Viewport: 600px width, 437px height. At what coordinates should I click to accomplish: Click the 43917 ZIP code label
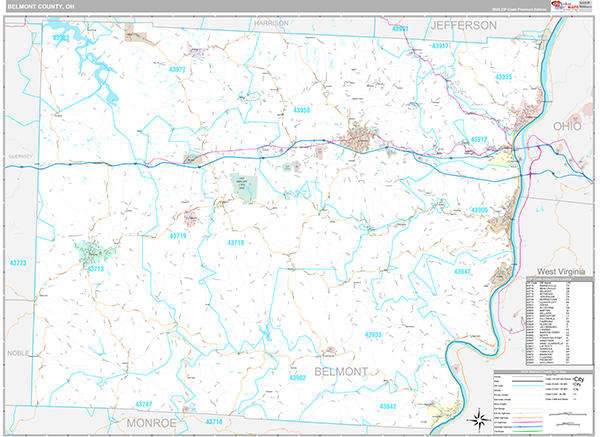click(441, 46)
